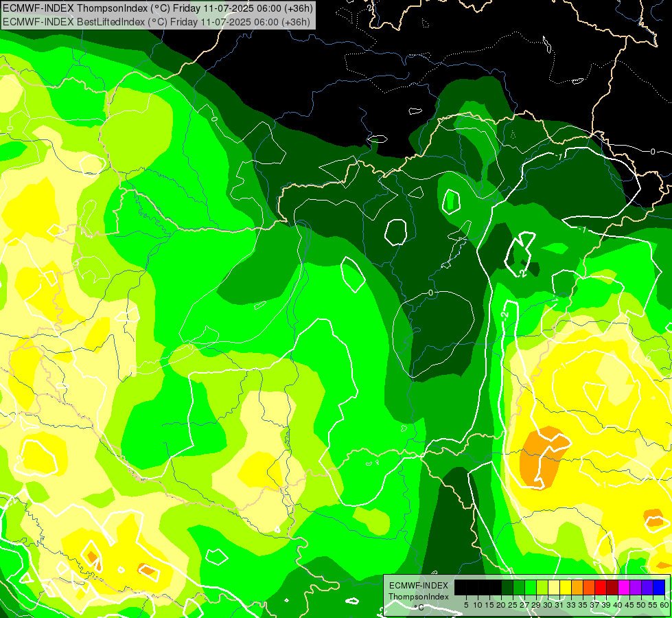Select the orange 33–35 legend swatch
Image resolution: width=672 pixels, height=618 pixels.
point(577,587)
